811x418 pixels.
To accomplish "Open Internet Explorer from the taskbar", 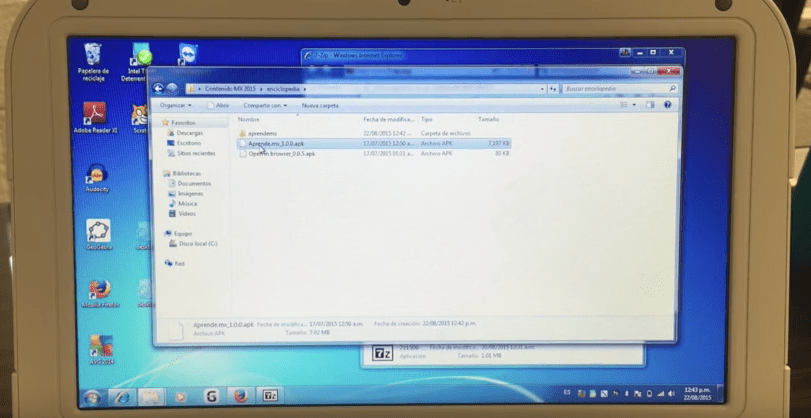I will (122, 397).
